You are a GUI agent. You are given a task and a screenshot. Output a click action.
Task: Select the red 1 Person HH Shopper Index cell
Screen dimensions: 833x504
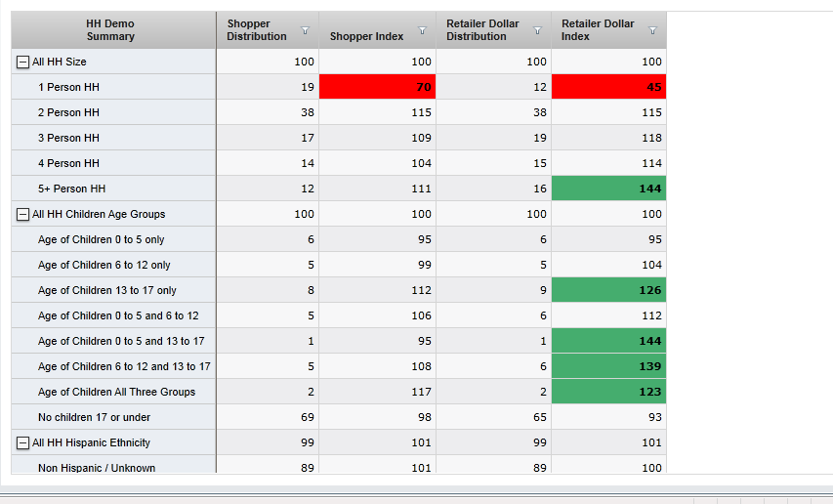[377, 87]
